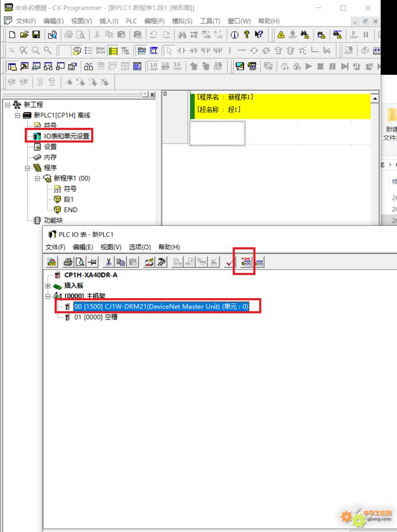
Task: Collapse the 新程序1 (00) node
Action: 38,178
